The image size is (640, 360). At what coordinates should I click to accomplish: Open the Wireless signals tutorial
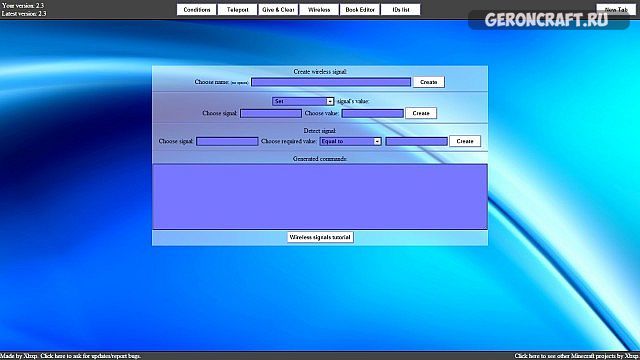click(x=320, y=237)
